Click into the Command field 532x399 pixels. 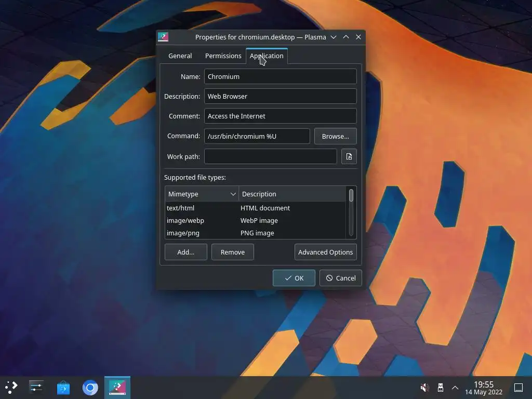(257, 136)
